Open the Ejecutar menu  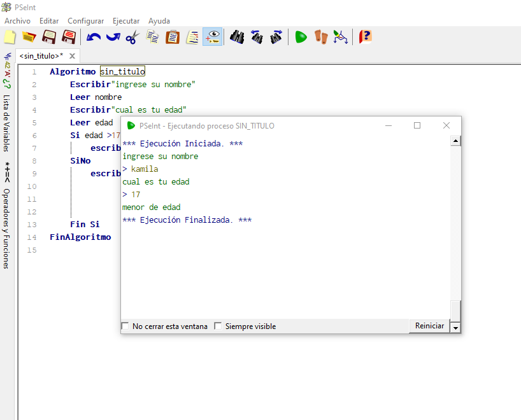pos(126,21)
